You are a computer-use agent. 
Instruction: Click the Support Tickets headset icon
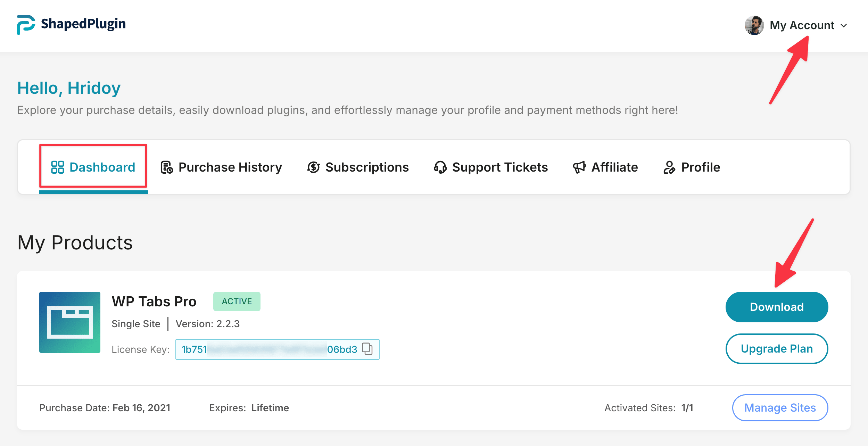tap(440, 167)
